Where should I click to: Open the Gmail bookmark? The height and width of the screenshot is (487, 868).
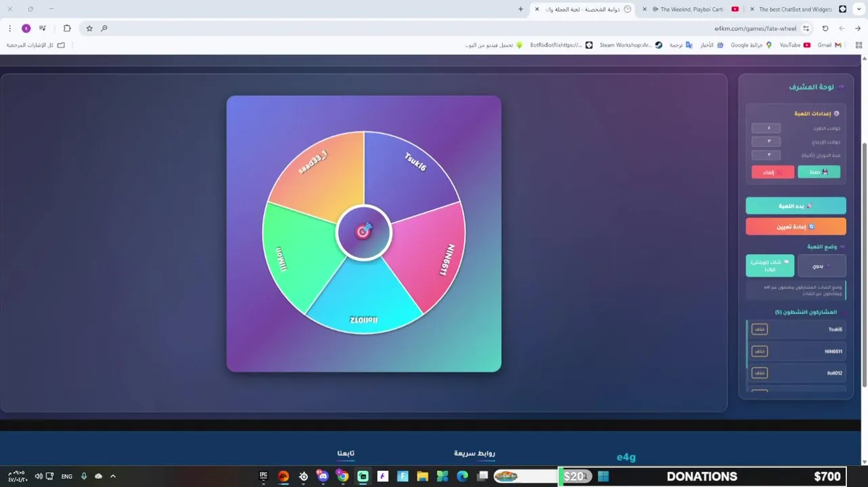pos(829,45)
